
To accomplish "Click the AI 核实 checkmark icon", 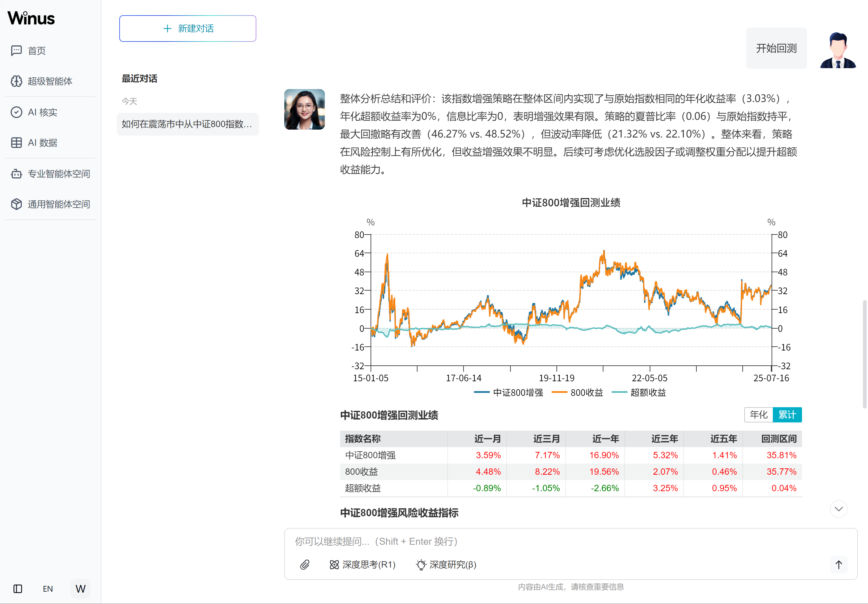I will (x=16, y=112).
